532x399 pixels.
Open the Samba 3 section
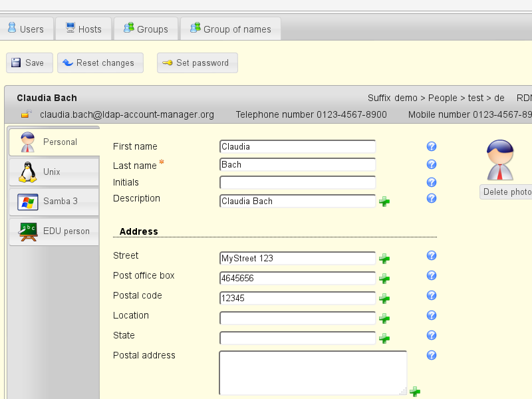click(x=54, y=201)
